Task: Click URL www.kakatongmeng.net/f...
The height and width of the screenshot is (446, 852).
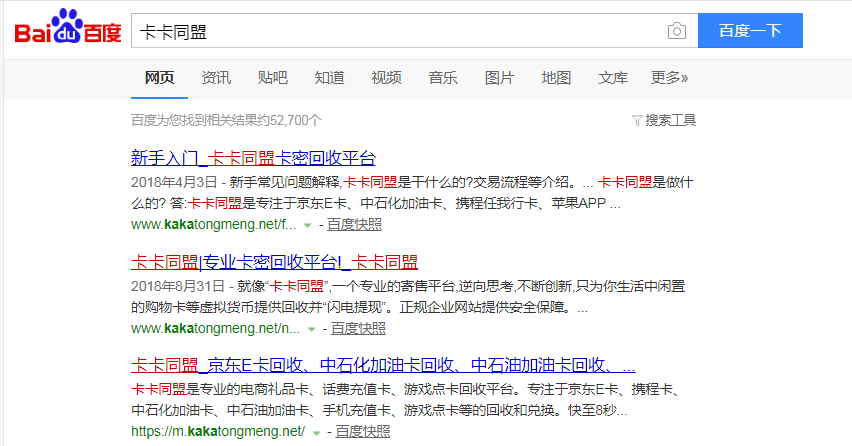Action: (x=214, y=224)
